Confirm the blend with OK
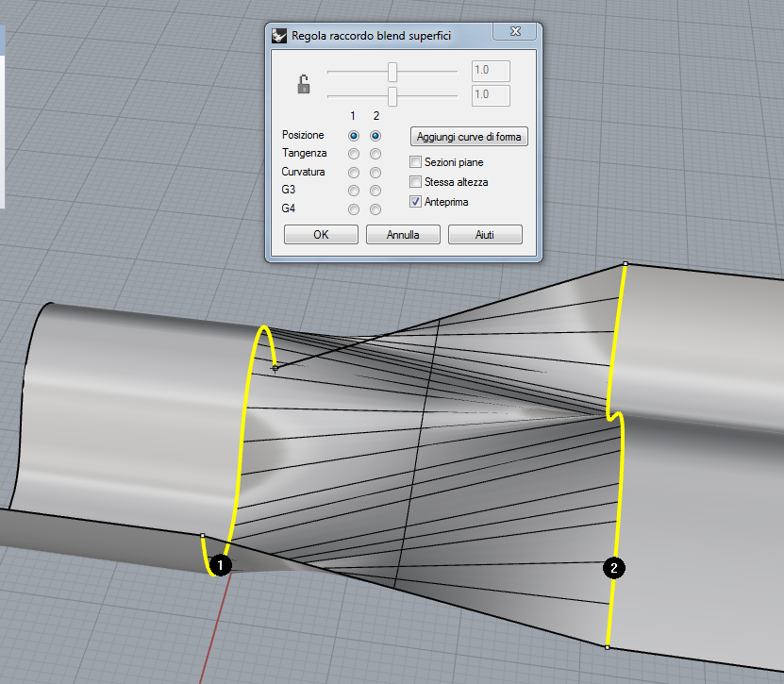Screen dimensions: 784x684 point(321,235)
